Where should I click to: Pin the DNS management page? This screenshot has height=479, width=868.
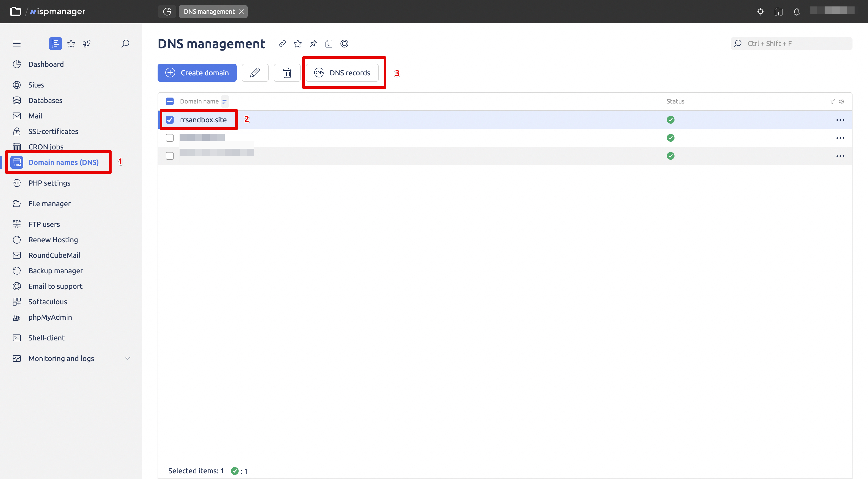pos(313,43)
